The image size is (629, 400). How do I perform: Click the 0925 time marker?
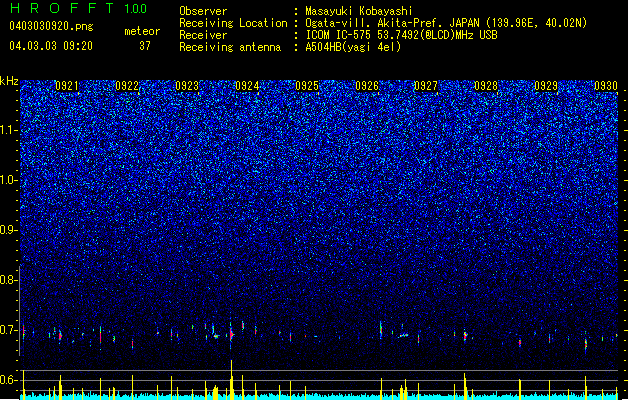pos(307,86)
